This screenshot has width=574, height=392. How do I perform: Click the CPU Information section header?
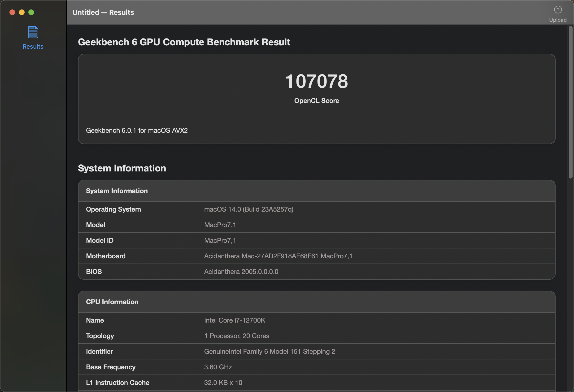coord(112,302)
